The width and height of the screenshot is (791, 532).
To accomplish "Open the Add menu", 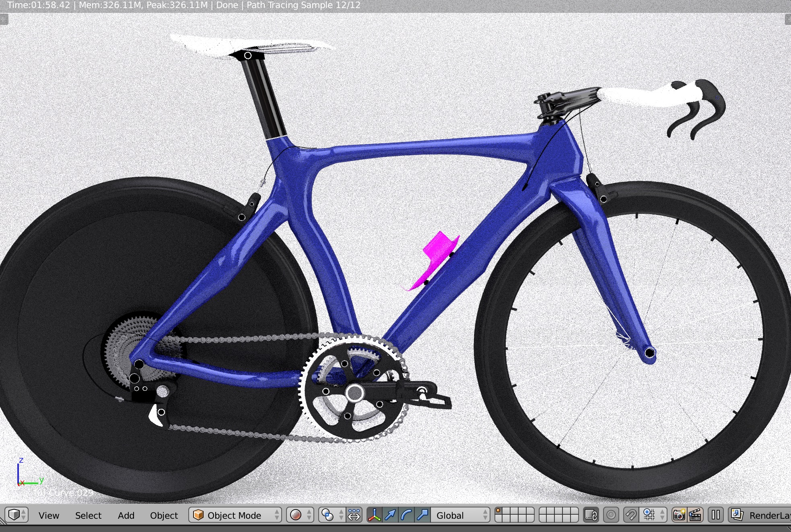I will click(126, 516).
